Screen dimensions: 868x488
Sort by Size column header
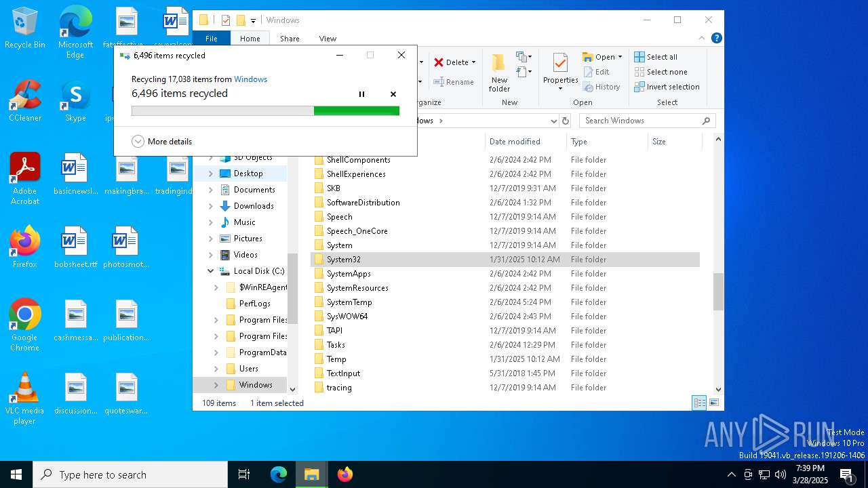click(x=675, y=142)
